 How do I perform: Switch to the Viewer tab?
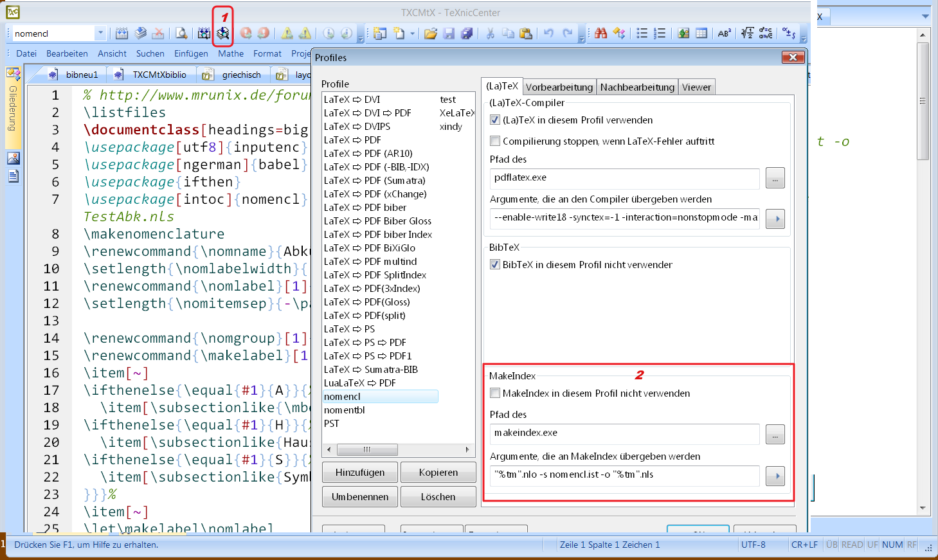coord(696,87)
